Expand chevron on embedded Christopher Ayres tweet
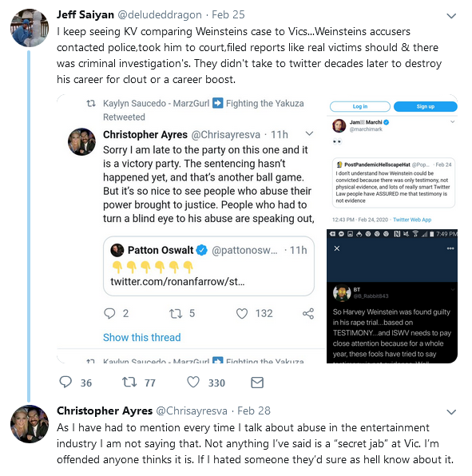The height and width of the screenshot is (476, 472). click(x=309, y=133)
